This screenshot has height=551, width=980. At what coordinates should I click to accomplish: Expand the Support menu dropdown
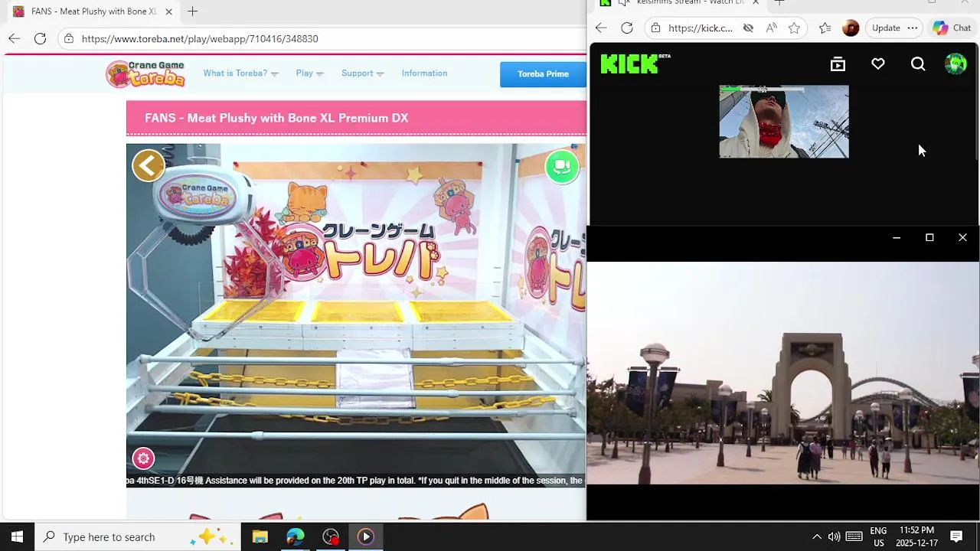(362, 73)
